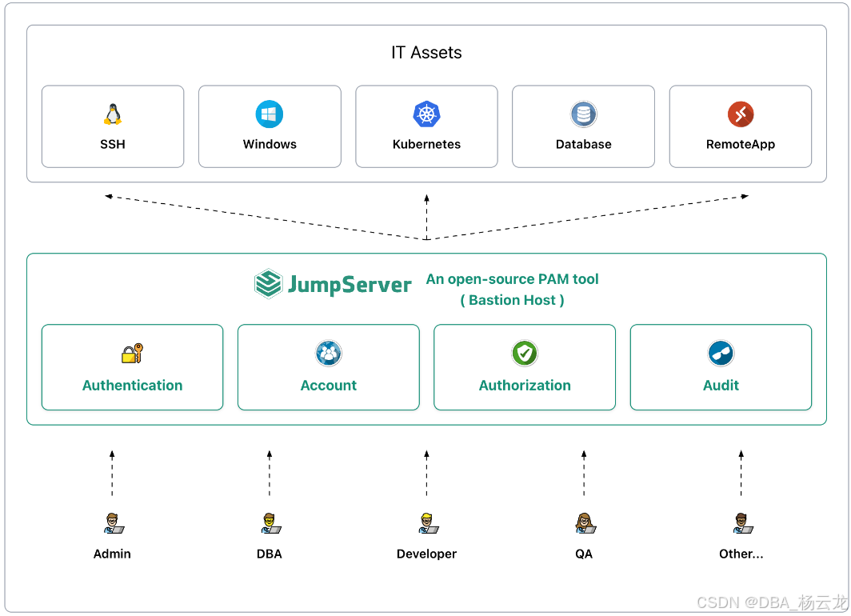The image size is (851, 616).
Task: Click the Audit glasses icon
Action: pyautogui.click(x=721, y=354)
